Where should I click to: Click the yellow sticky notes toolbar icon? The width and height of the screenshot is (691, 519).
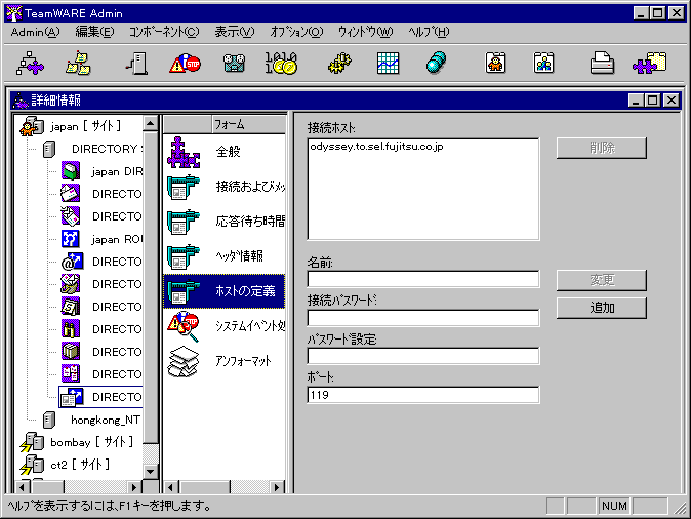click(78, 63)
